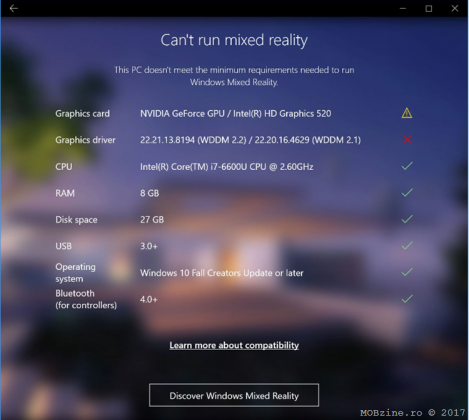The width and height of the screenshot is (469, 420).
Task: Click the Intel Core i7-6600U CPU text
Action: pyautogui.click(x=227, y=167)
